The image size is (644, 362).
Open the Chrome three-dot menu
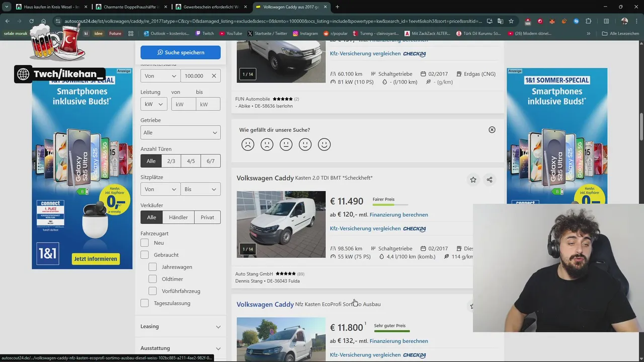point(636,21)
